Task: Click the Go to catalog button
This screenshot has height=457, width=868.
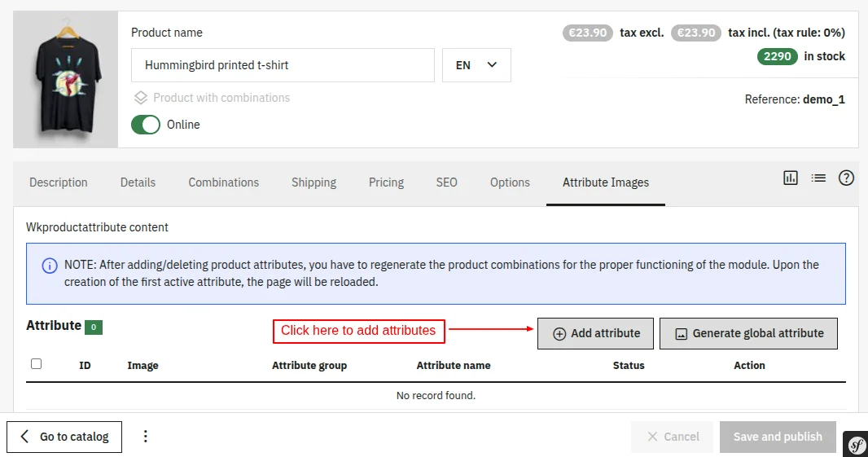Action: tap(64, 437)
